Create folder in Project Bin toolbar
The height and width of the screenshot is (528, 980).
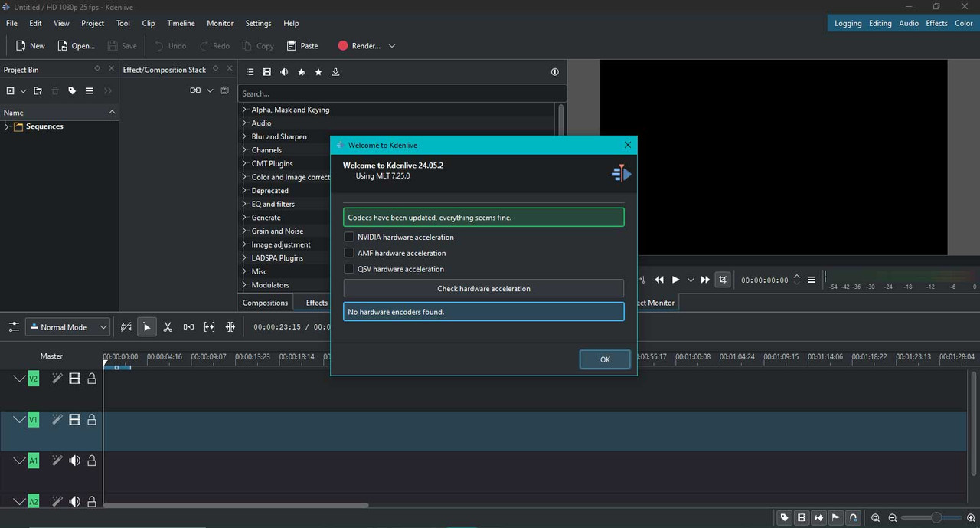pos(38,90)
